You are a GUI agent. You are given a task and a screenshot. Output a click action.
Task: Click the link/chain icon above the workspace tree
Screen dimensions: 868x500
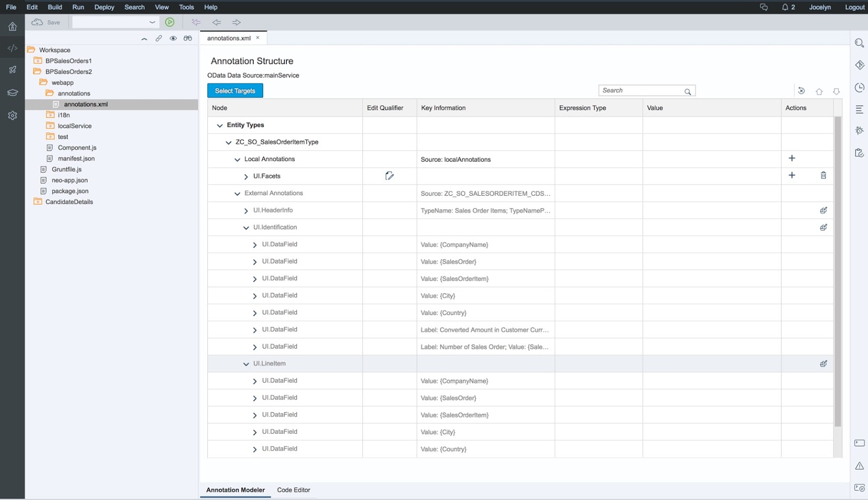coord(158,38)
